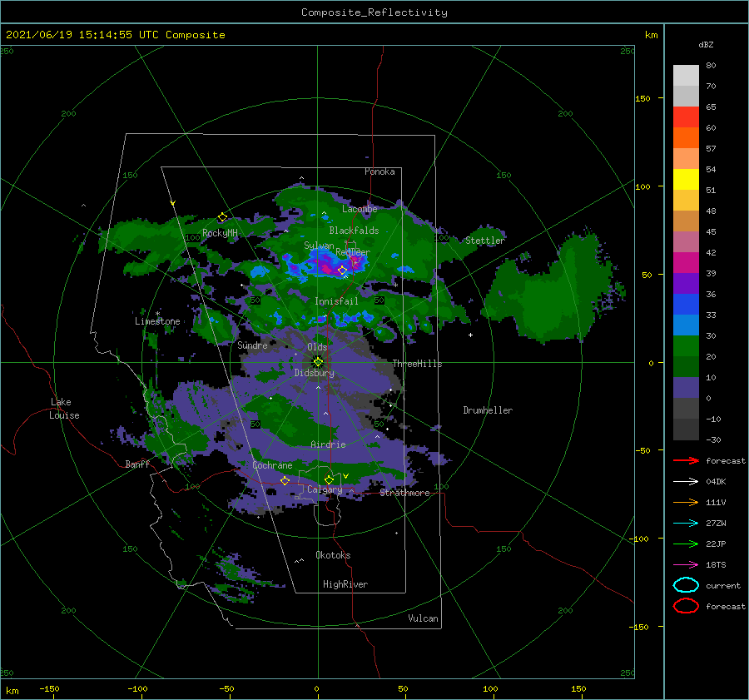Screen dimensions: 749x700
Task: Click the white 04DK arrow legend icon
Action: pyautogui.click(x=686, y=482)
